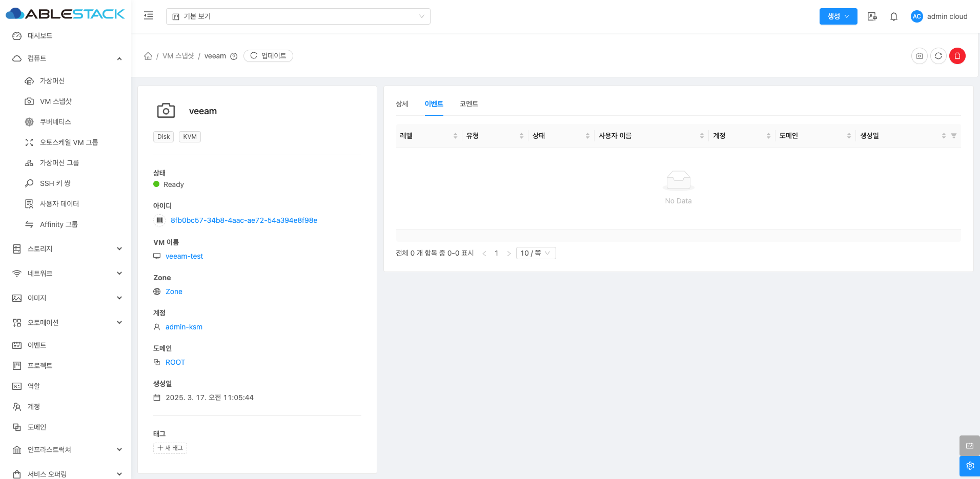Click the barcode icon beside the snapshot ID
Screen dimensions: 980x479
159,220
